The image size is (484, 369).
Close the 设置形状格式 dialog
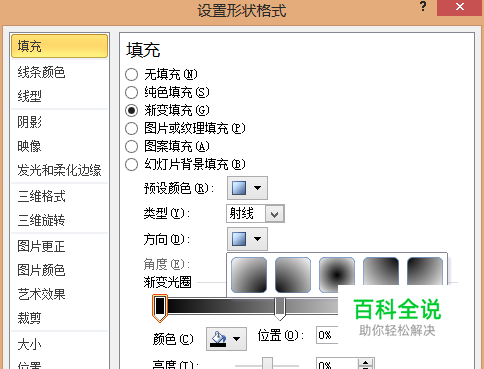pyautogui.click(x=460, y=7)
